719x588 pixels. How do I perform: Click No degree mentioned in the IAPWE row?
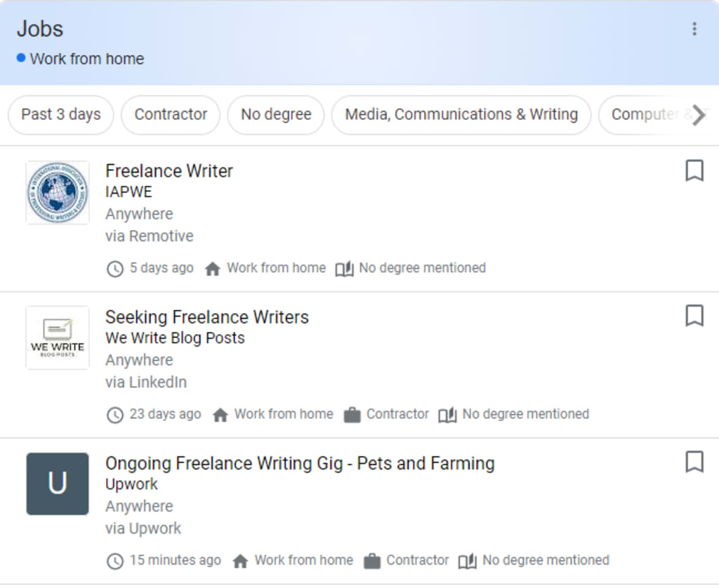422,267
